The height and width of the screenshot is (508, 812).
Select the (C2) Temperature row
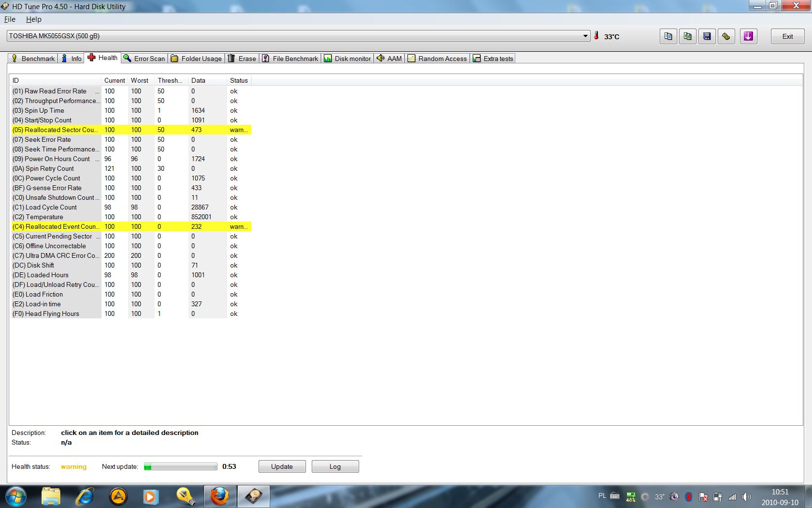point(130,217)
